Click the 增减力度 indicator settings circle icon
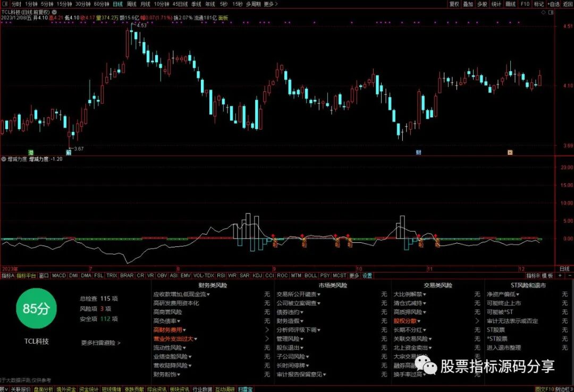 point(4,159)
